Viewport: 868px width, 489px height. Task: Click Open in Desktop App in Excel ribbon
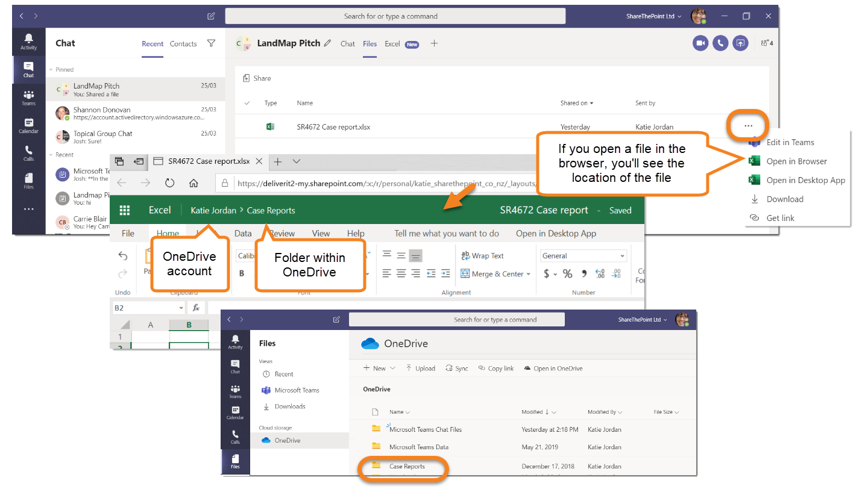556,234
